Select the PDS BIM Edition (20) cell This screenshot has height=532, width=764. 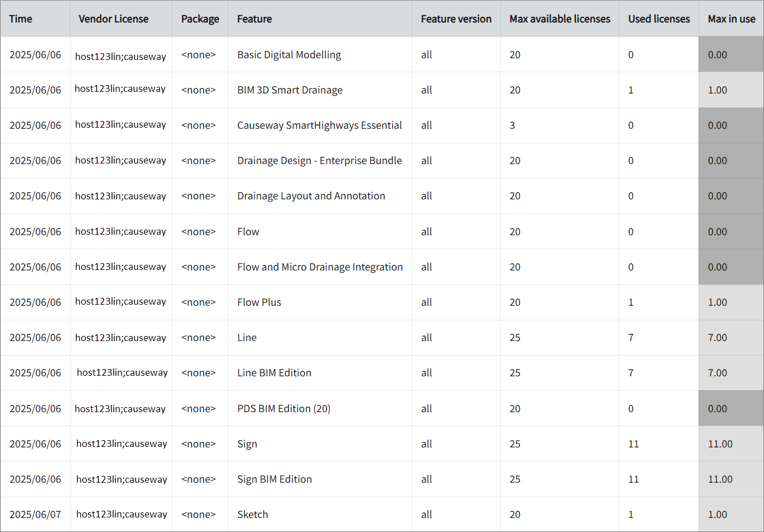pyautogui.click(x=283, y=408)
